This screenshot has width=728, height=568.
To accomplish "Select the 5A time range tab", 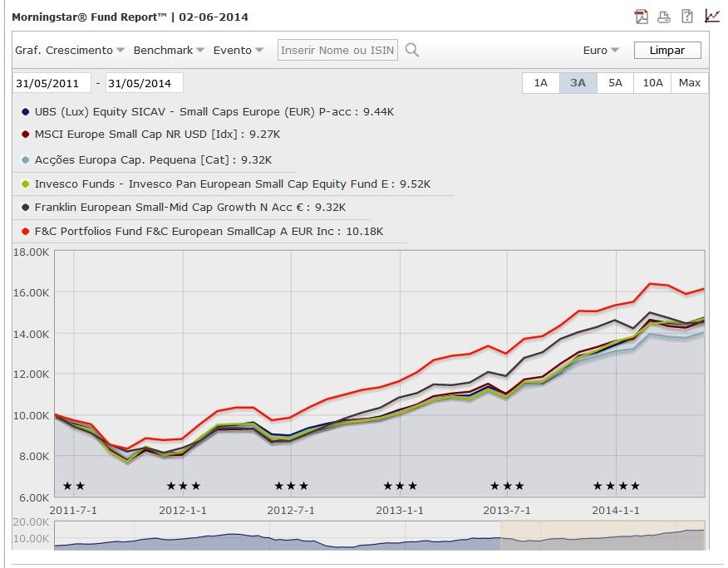I will 615,83.
